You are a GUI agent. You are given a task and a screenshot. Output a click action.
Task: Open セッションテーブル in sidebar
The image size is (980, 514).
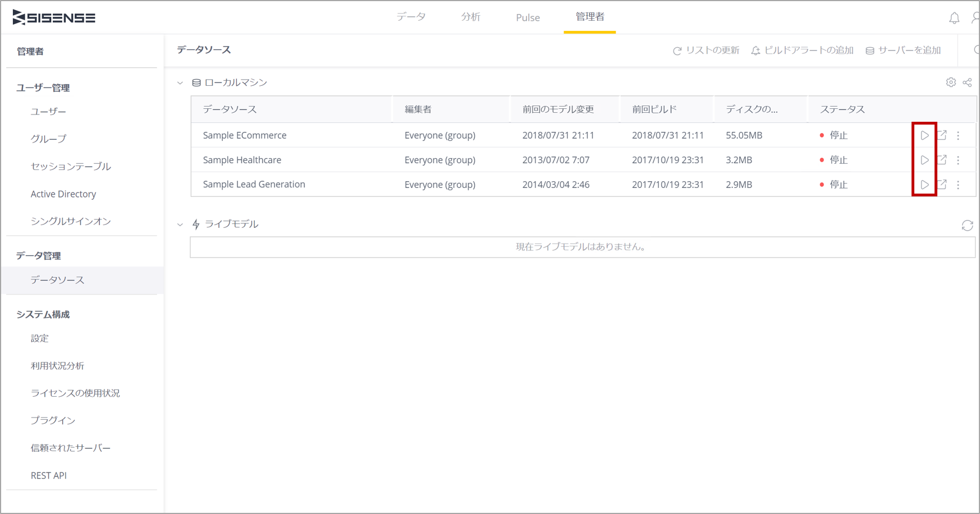[71, 166]
